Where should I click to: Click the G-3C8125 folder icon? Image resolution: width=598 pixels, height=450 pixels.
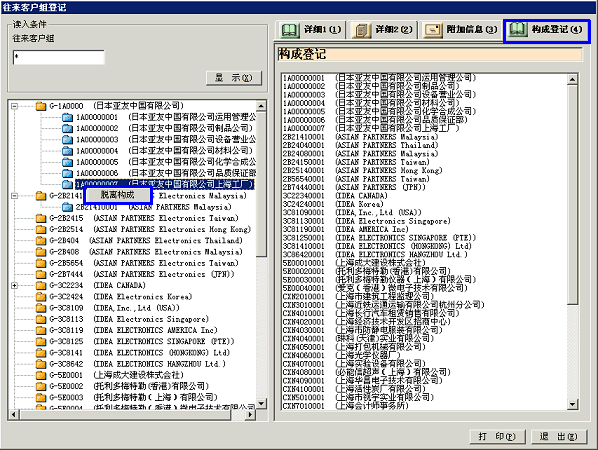coord(41,341)
